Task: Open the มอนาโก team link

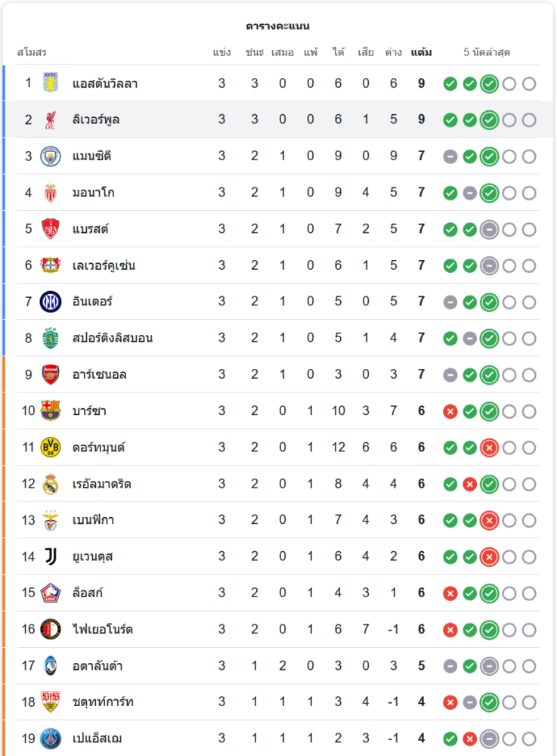Action: pos(94,193)
